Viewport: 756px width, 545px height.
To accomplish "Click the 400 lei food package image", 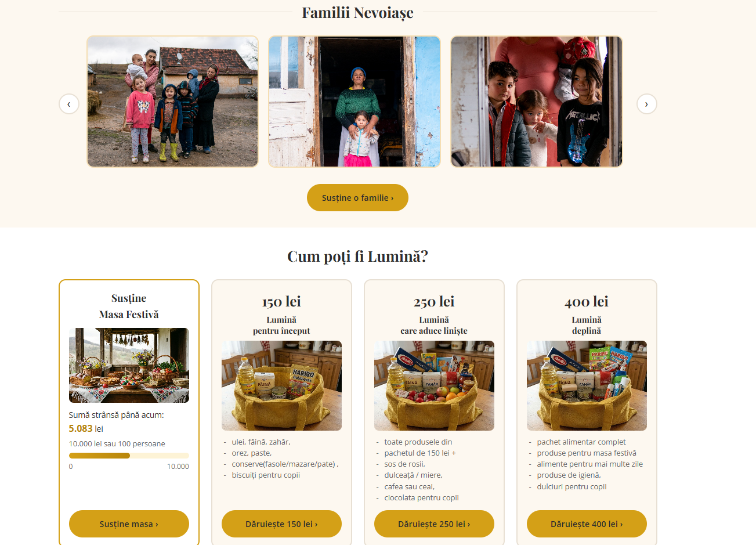I will point(587,385).
